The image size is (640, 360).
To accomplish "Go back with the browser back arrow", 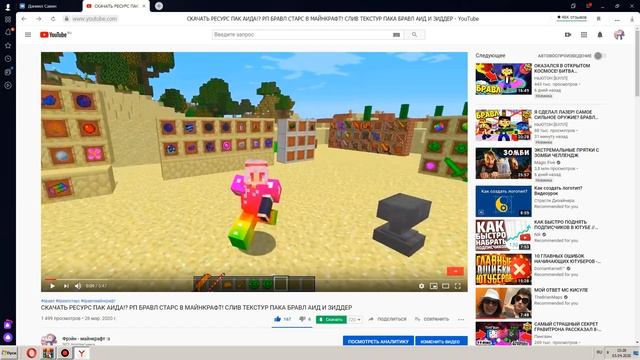I will pos(24,19).
